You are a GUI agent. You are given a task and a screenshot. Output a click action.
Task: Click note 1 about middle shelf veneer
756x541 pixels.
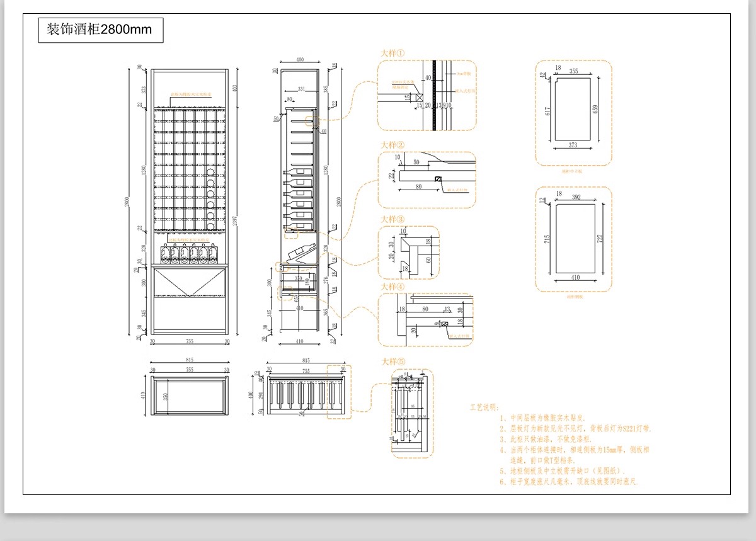543,418
